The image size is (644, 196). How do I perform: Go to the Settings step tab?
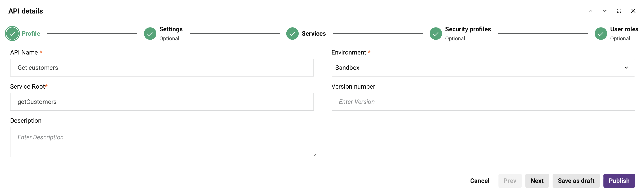point(171,29)
